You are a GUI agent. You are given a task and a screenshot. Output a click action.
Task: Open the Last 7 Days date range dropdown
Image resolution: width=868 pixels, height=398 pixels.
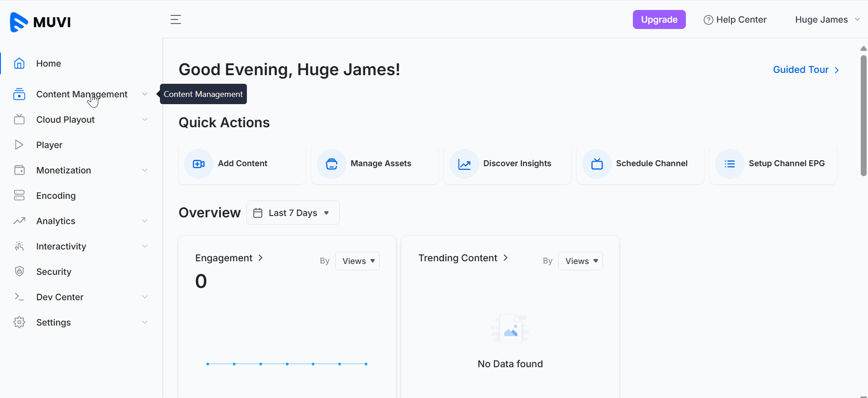(x=293, y=213)
